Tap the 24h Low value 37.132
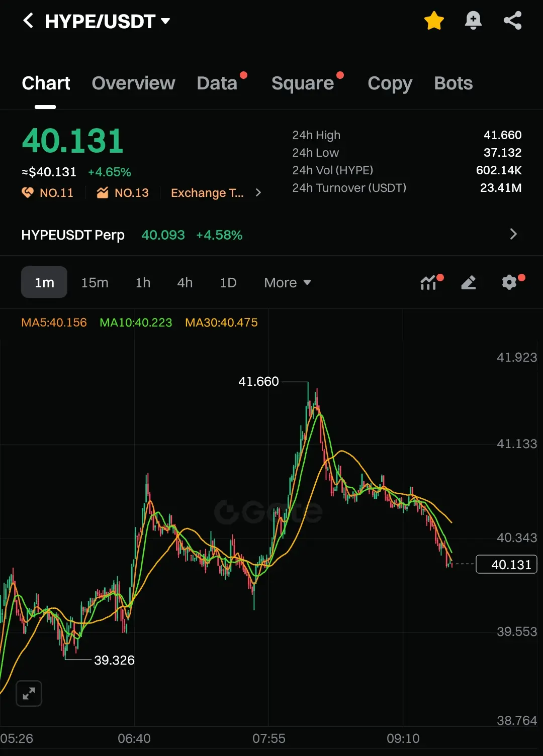The height and width of the screenshot is (756, 543). (x=502, y=153)
